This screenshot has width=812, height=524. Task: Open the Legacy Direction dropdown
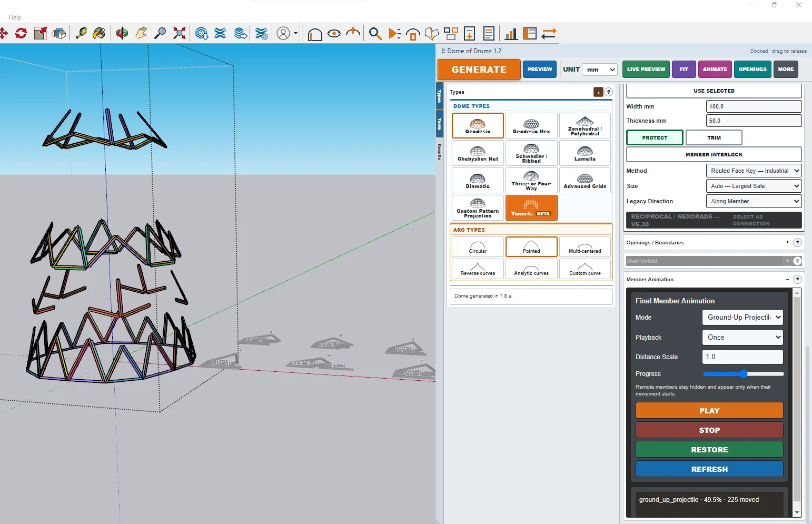point(754,201)
